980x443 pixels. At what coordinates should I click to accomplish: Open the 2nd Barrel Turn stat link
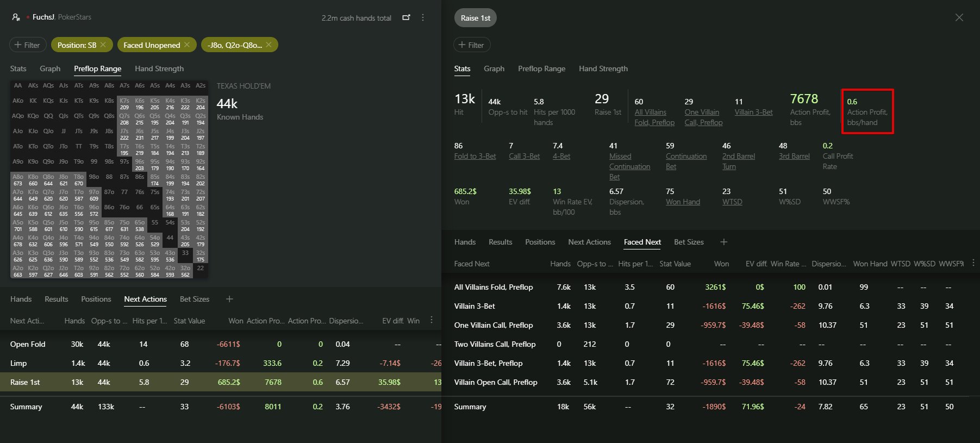[x=738, y=161]
